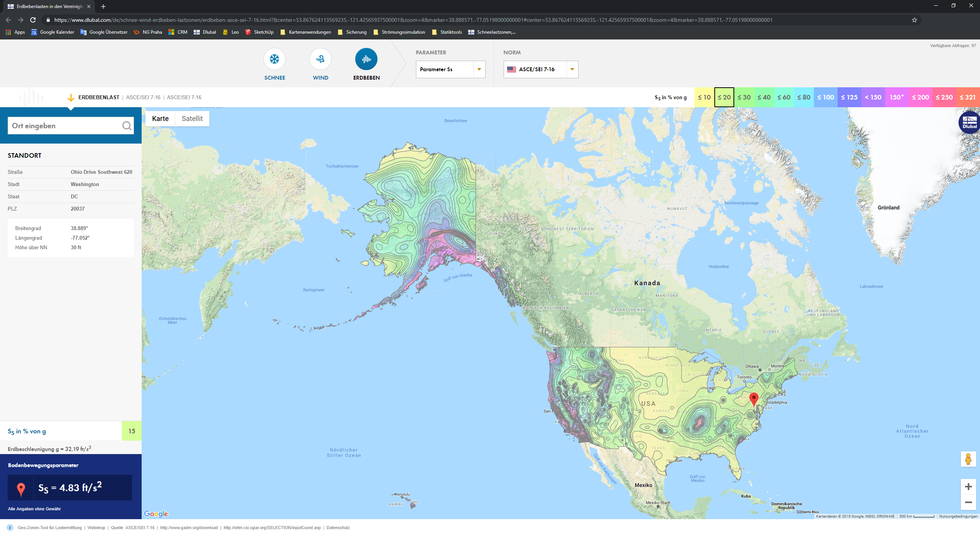Collapse the Erdbebenlast arrow expander
980x536 pixels.
(71, 98)
